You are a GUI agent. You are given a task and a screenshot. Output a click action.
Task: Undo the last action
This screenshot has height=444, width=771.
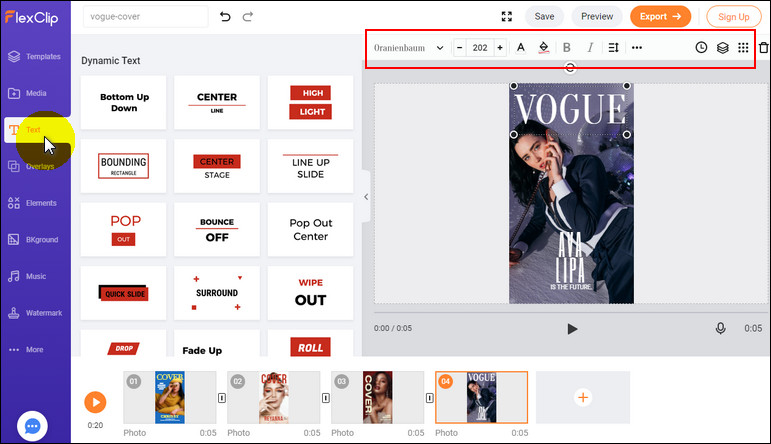click(225, 17)
